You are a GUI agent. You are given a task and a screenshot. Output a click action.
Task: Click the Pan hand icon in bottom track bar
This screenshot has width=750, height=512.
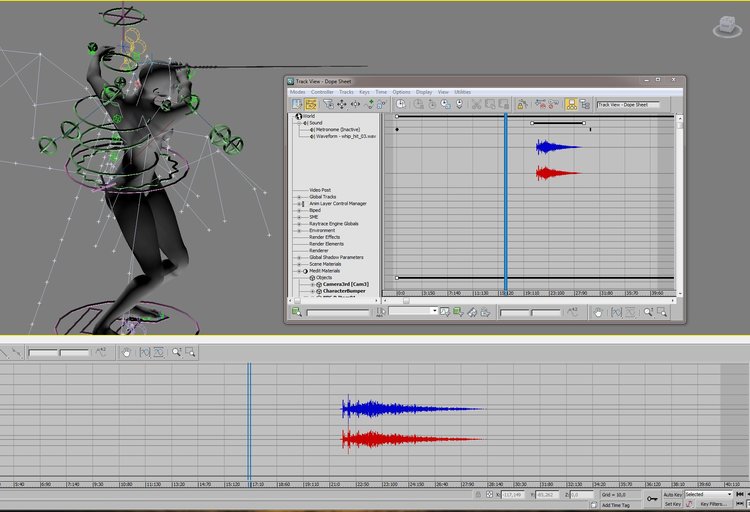pos(126,353)
